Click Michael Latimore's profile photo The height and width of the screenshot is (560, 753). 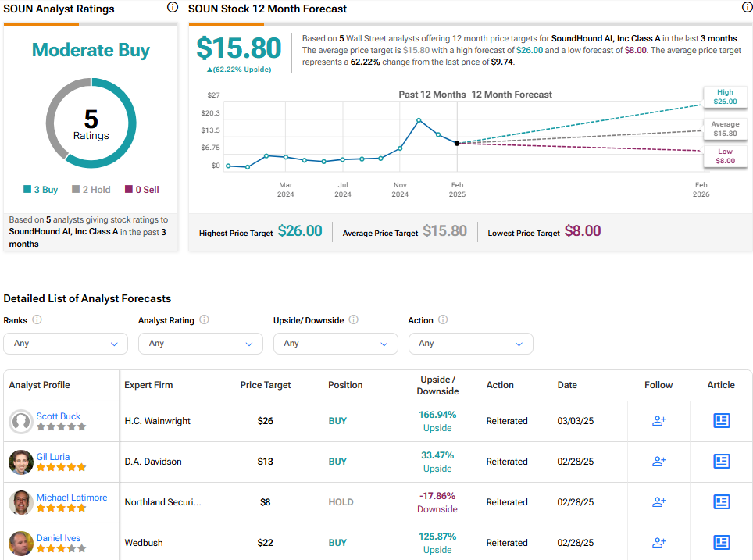pos(21,503)
